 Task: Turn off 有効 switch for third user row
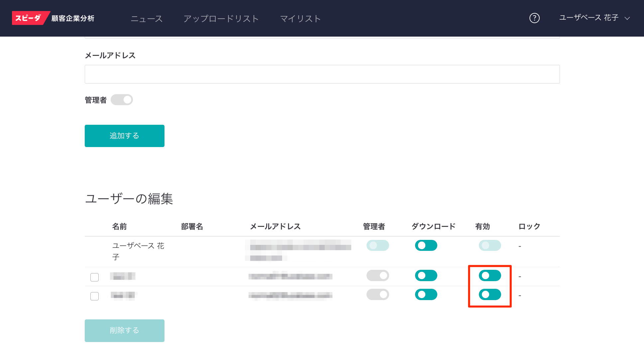pyautogui.click(x=490, y=294)
